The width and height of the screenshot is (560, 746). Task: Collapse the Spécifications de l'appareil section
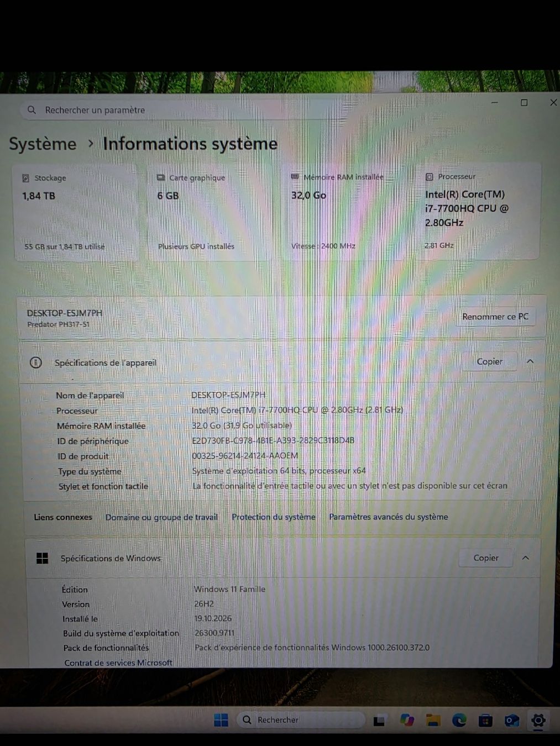(530, 361)
